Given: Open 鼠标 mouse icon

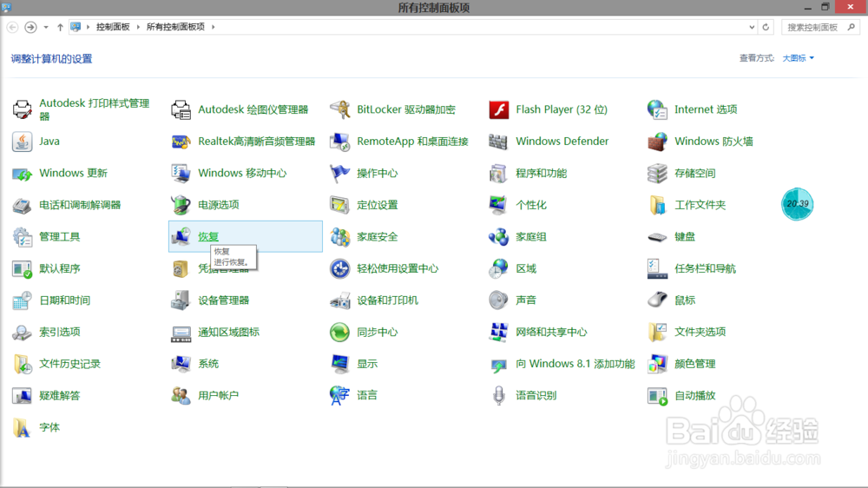Looking at the screenshot, I should [x=657, y=300].
